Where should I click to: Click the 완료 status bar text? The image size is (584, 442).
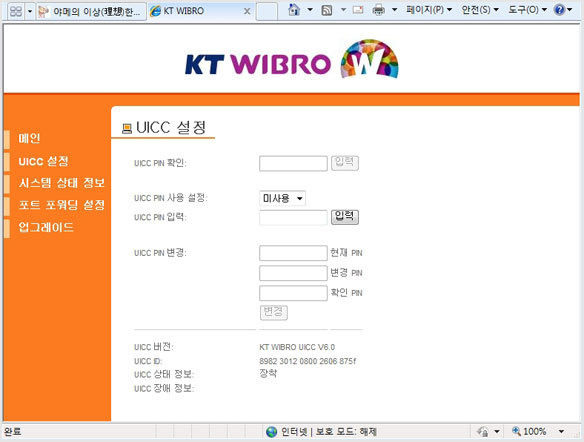[x=13, y=432]
